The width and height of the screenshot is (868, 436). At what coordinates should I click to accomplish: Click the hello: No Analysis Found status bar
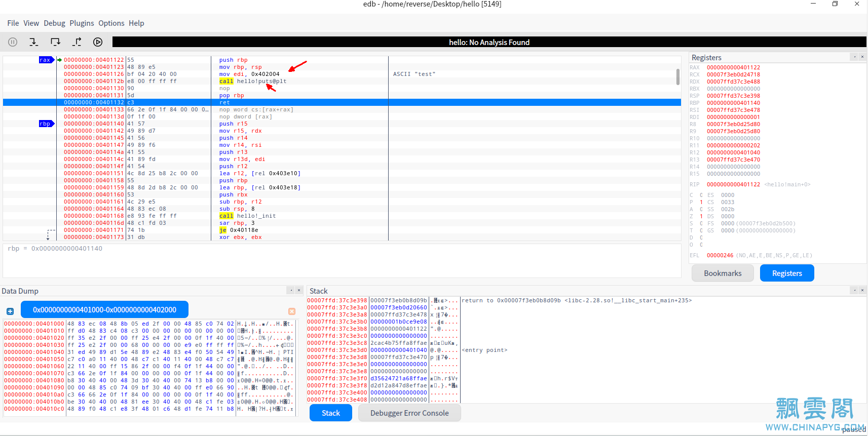[x=489, y=42]
